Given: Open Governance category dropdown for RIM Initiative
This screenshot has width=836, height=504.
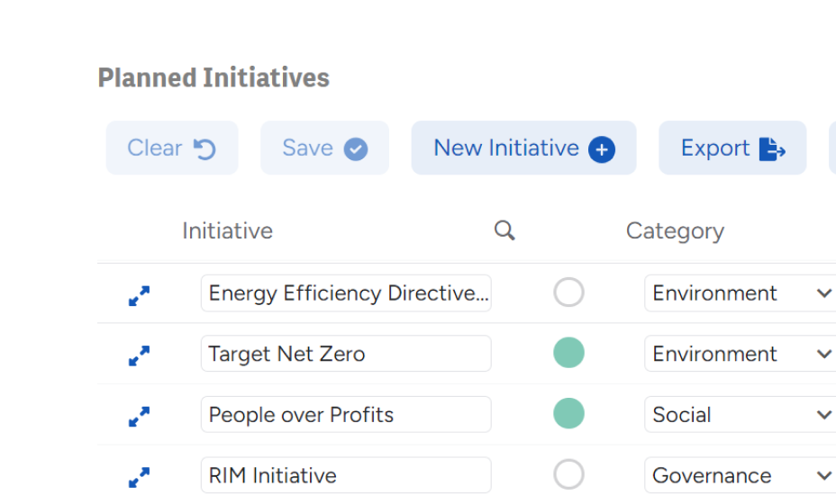Looking at the screenshot, I should point(740,475).
